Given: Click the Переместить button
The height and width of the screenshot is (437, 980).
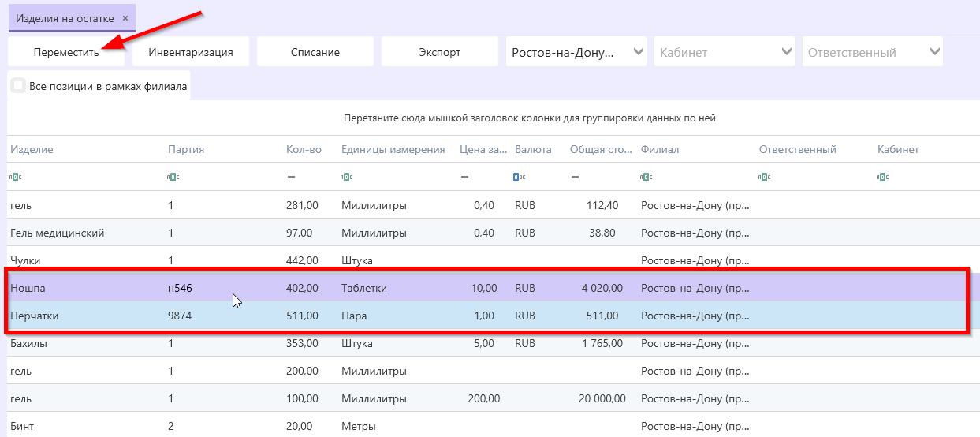Looking at the screenshot, I should coord(66,52).
